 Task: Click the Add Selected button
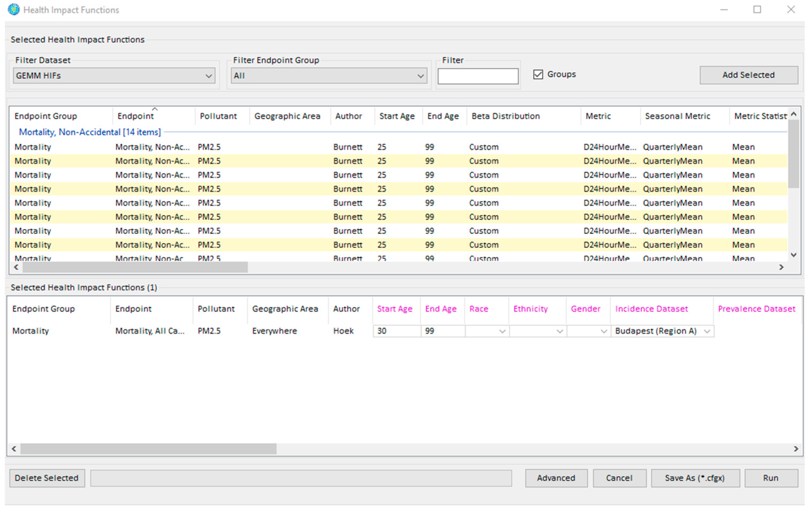coord(749,75)
